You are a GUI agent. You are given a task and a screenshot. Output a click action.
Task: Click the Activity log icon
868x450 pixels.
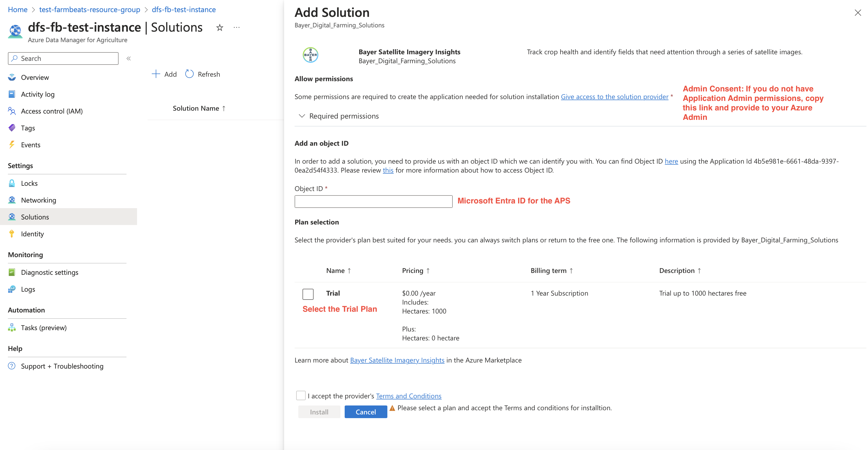(12, 94)
